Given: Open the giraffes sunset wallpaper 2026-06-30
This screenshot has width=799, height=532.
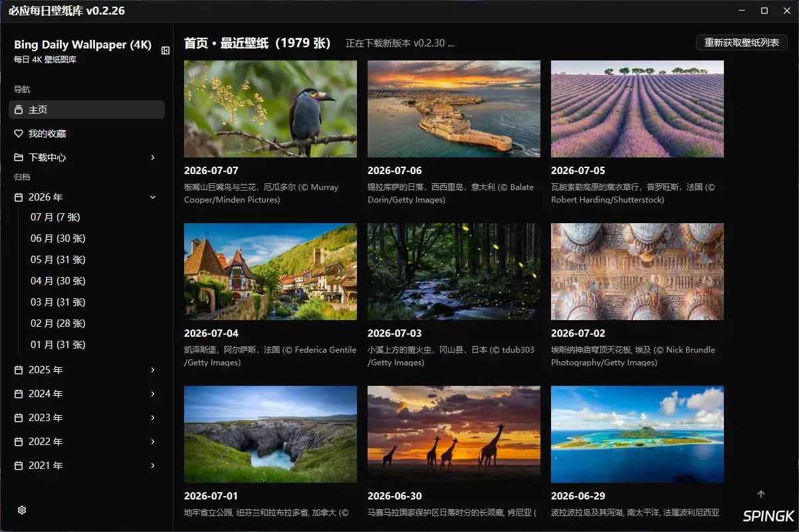Looking at the screenshot, I should (x=454, y=434).
